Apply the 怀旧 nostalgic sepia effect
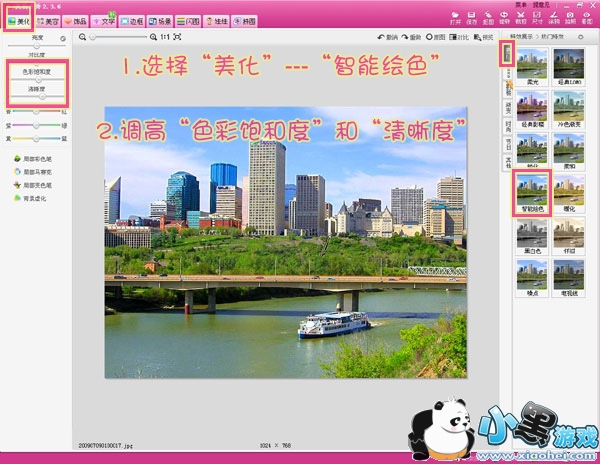600x464 pixels. [x=569, y=236]
